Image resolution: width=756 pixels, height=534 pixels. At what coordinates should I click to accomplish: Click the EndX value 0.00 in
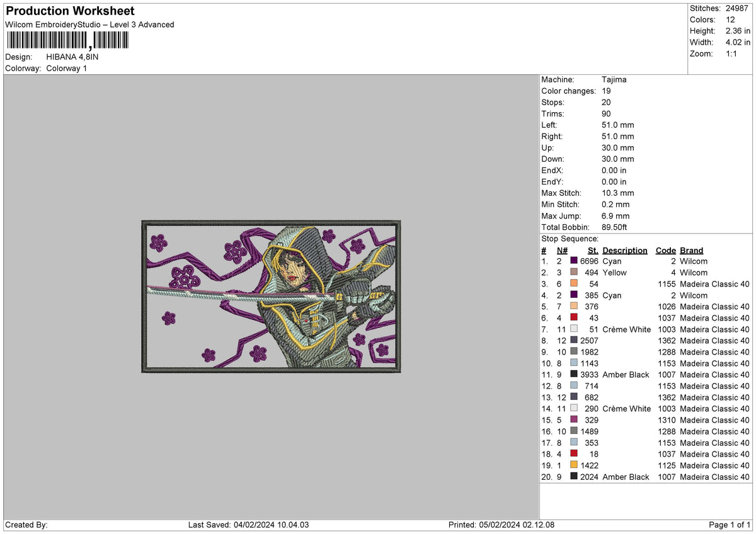pyautogui.click(x=614, y=171)
